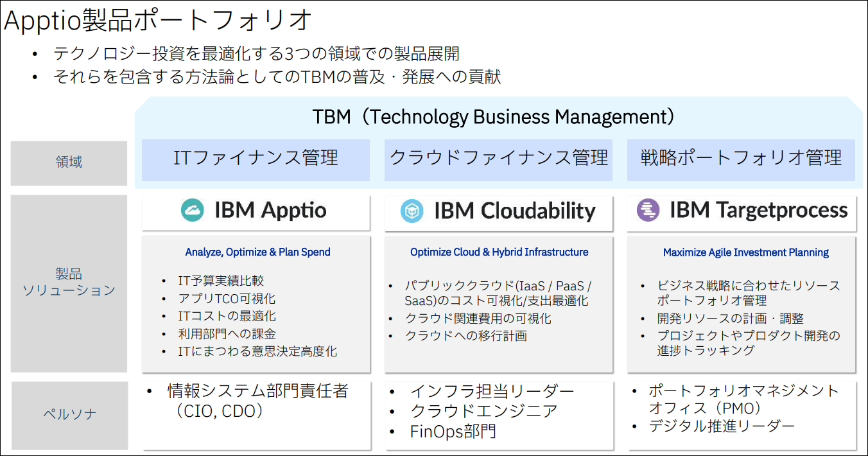Select the IT予算実績比較 bullet item
This screenshot has height=456, width=868.
[221, 281]
